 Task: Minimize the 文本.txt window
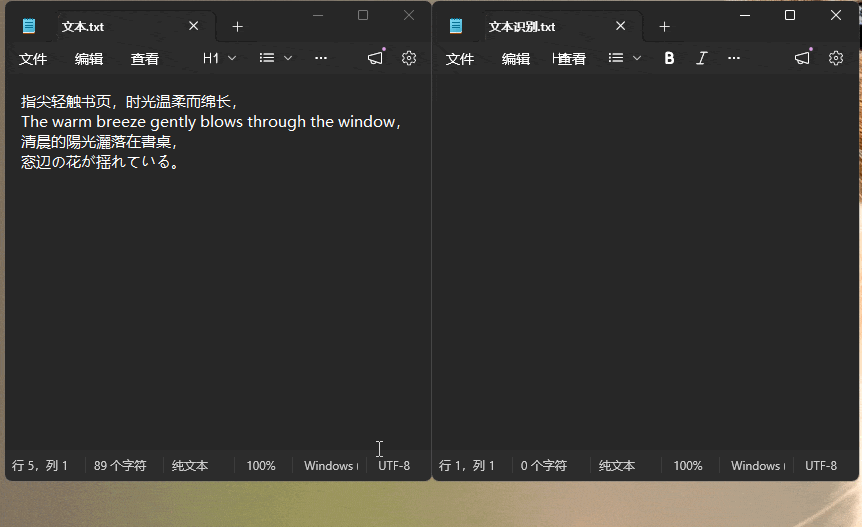pyautogui.click(x=318, y=15)
